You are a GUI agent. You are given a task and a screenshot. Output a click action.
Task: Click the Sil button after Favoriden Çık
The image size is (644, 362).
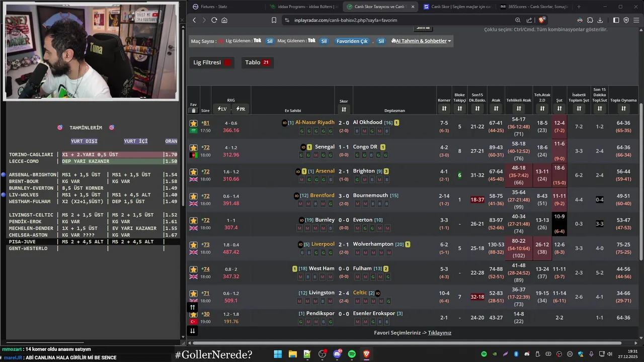coord(381,41)
